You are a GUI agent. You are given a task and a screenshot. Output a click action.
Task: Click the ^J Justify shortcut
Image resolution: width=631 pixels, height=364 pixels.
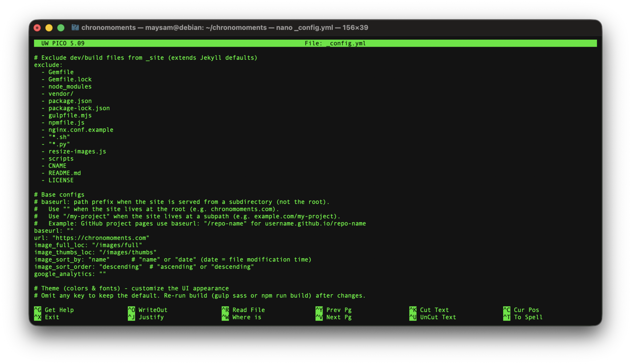pos(146,317)
